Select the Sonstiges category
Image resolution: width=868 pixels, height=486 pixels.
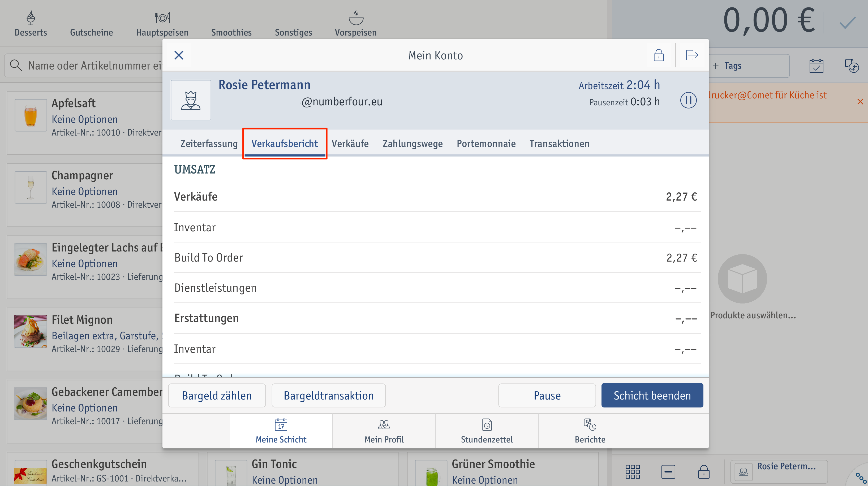coord(293,32)
